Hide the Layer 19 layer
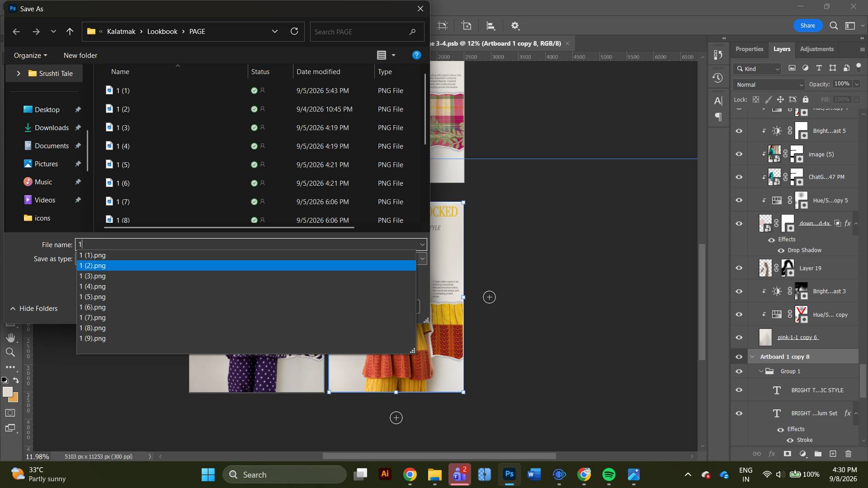This screenshot has height=488, width=868. pyautogui.click(x=739, y=268)
